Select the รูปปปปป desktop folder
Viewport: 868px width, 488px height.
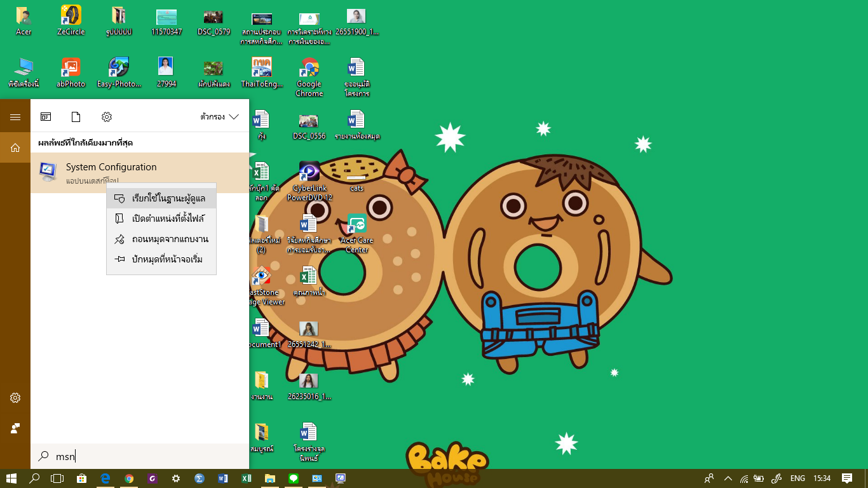pos(119,21)
